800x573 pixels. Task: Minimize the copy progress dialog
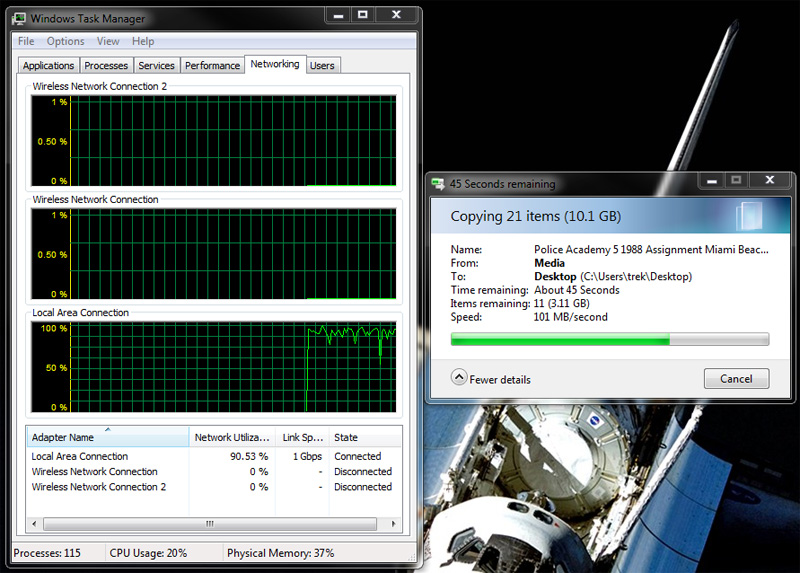(712, 180)
